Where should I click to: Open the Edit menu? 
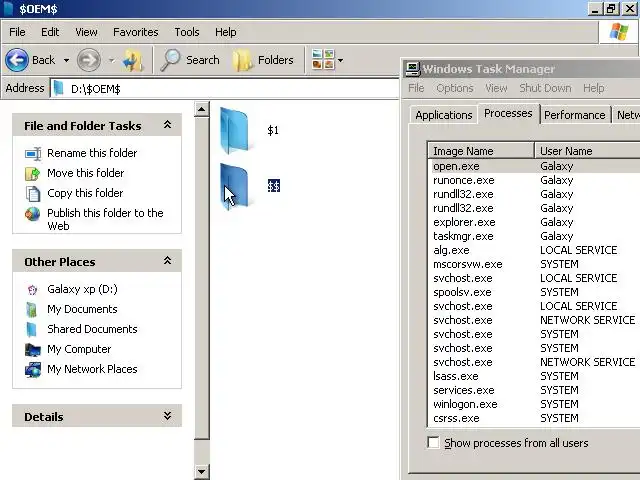[x=50, y=32]
